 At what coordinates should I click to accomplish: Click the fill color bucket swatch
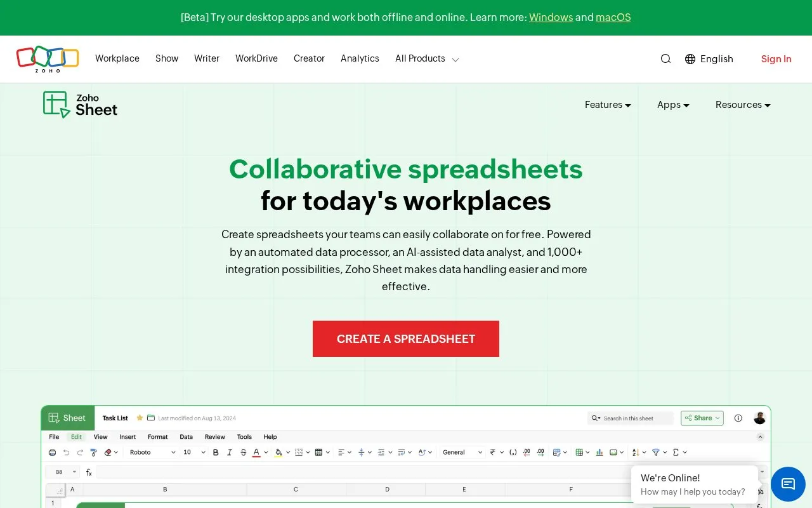coord(278,453)
